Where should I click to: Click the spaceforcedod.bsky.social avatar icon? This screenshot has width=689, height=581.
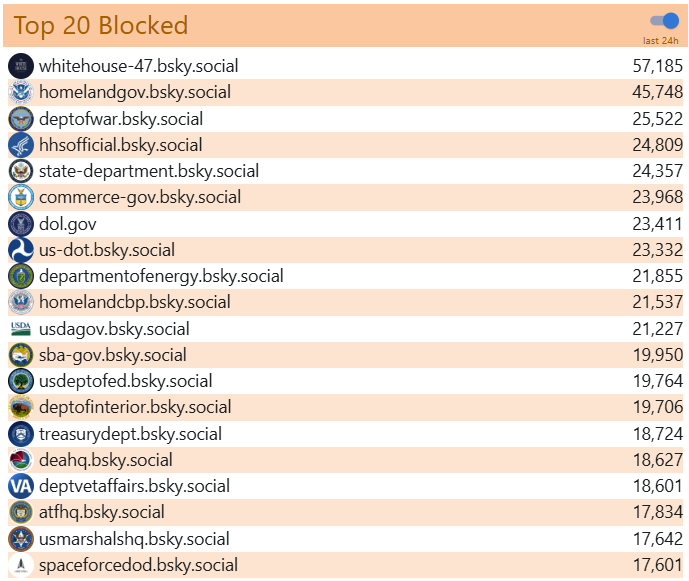pos(21,565)
